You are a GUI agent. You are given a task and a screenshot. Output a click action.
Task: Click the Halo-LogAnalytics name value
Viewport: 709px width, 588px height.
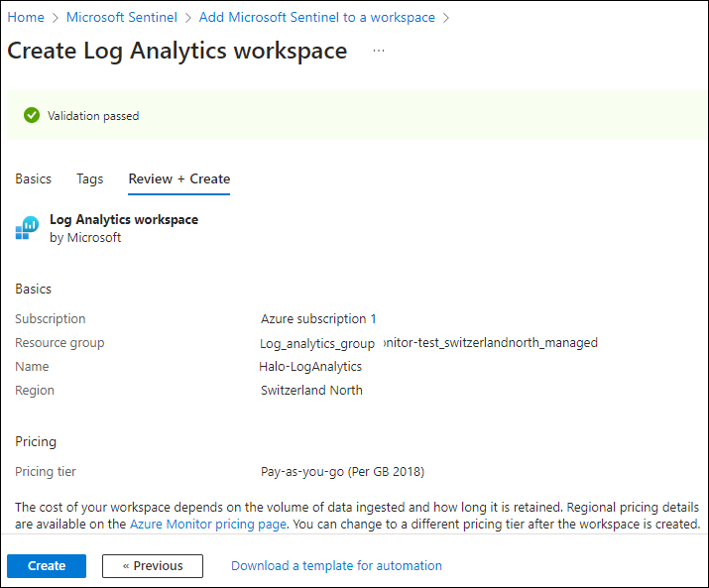pyautogui.click(x=310, y=367)
